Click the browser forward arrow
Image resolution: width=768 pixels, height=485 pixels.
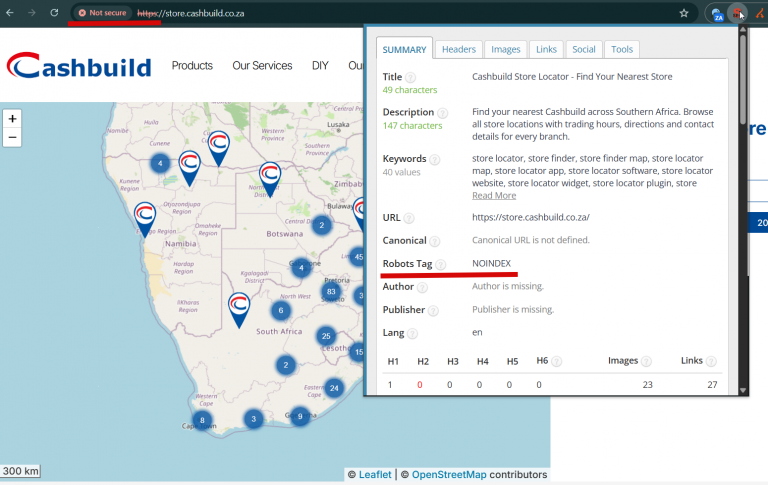pyautogui.click(x=32, y=13)
